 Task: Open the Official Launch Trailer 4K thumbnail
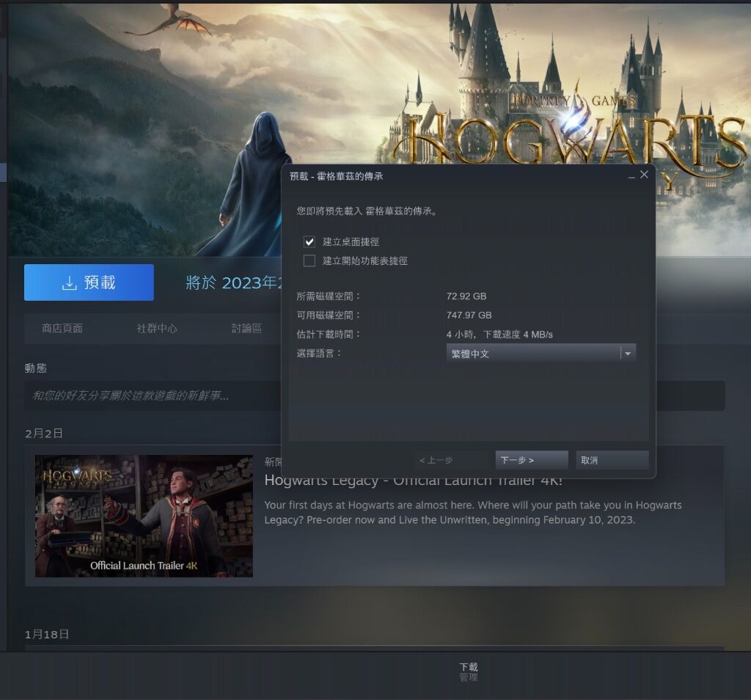click(144, 516)
